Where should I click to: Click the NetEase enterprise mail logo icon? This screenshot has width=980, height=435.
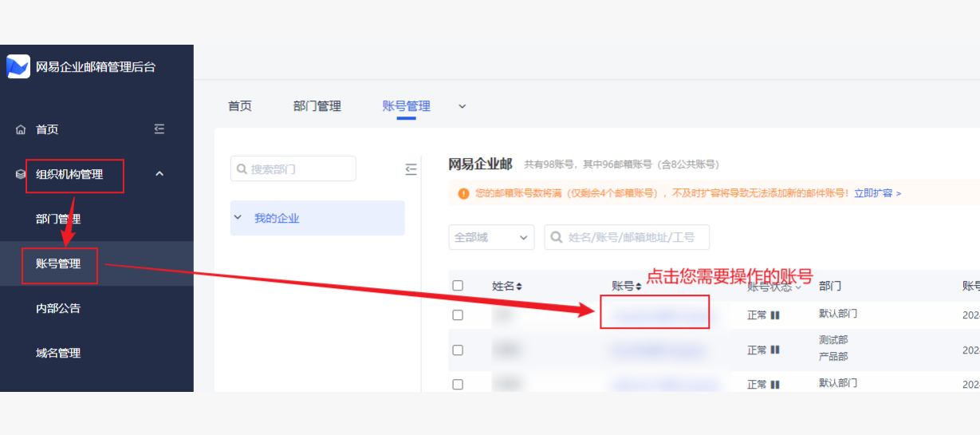click(x=18, y=67)
